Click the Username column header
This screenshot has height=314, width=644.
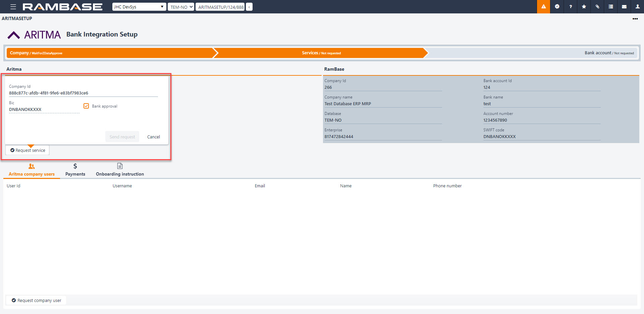(x=122, y=186)
